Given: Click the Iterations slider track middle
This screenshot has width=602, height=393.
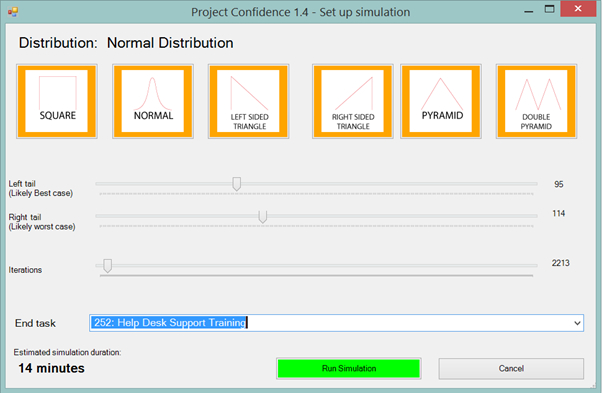Looking at the screenshot, I should tap(316, 265).
